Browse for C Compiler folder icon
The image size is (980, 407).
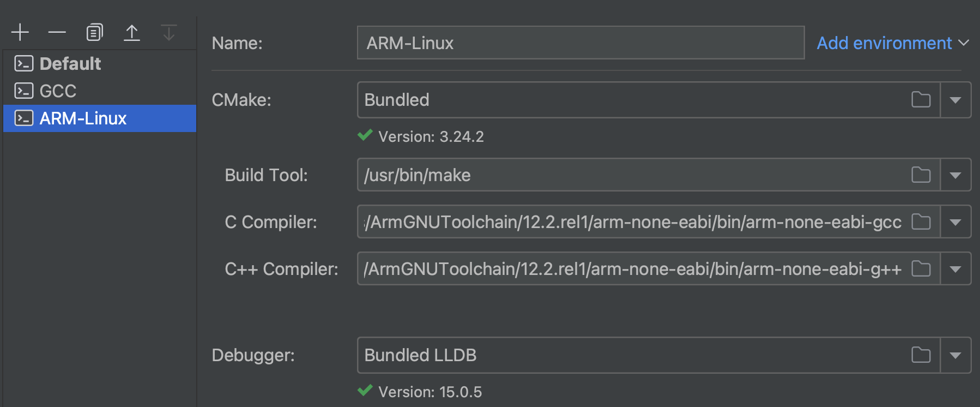921,222
